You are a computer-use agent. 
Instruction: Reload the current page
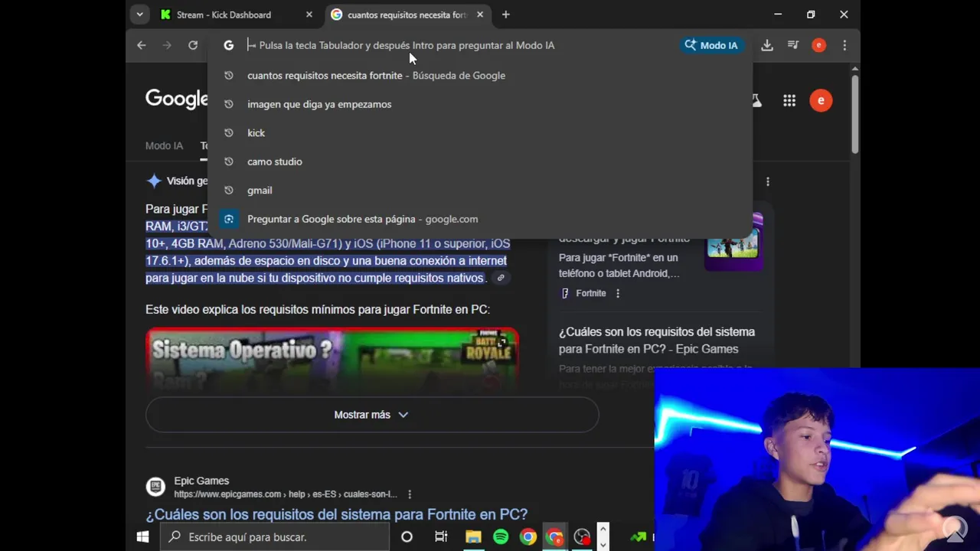pos(193,45)
